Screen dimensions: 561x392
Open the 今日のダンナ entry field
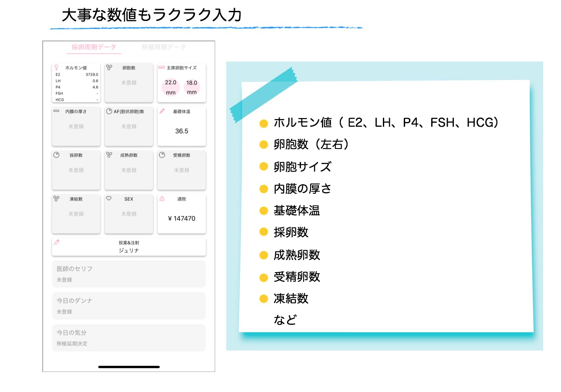click(x=129, y=306)
